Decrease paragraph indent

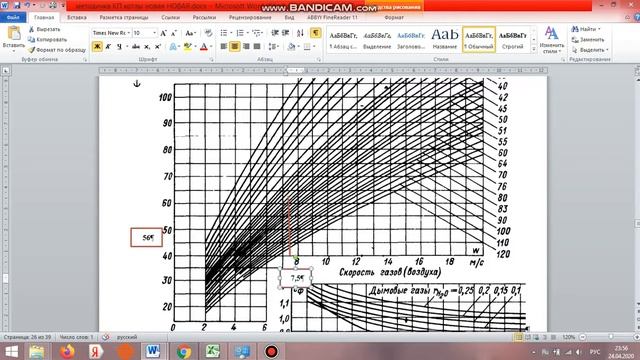tap(275, 33)
